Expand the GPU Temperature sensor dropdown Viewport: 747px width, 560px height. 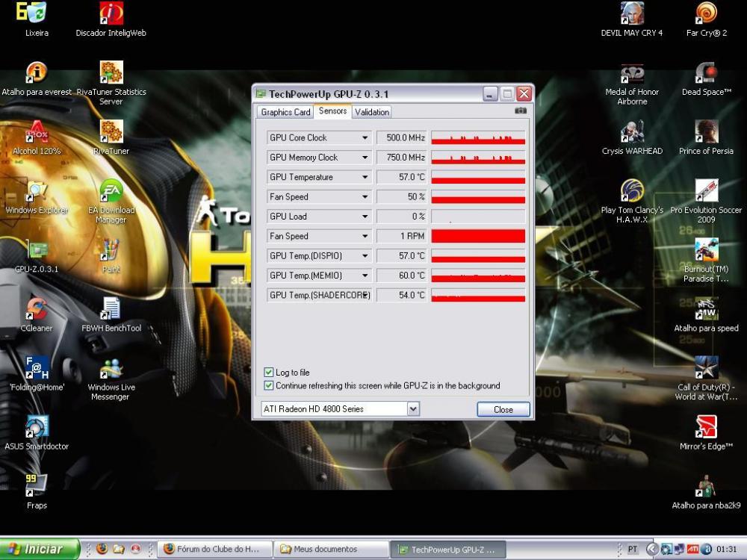(365, 177)
